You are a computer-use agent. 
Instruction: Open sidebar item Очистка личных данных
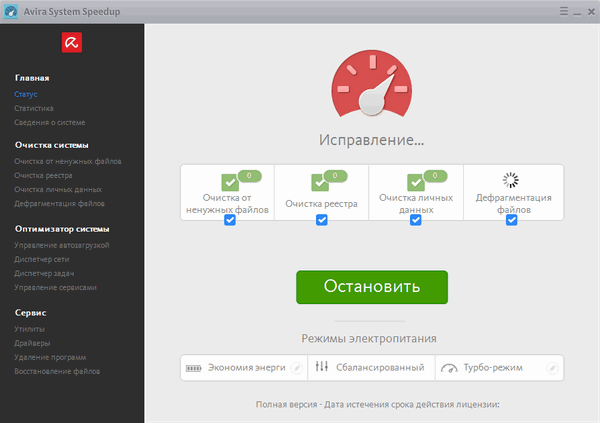click(x=58, y=189)
